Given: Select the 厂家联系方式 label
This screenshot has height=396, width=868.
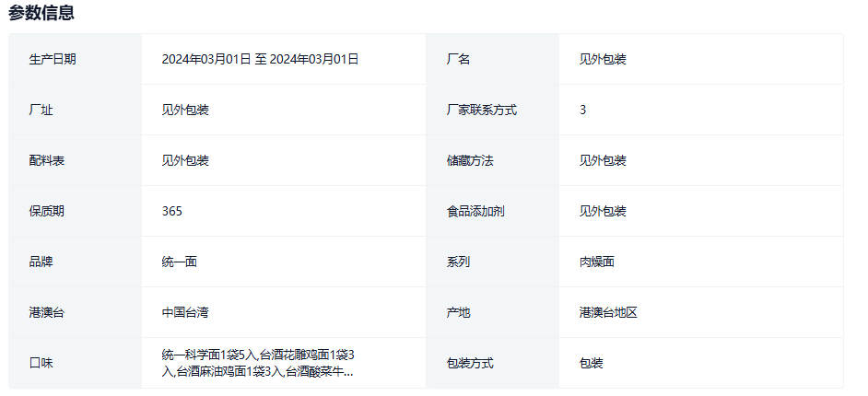Looking at the screenshot, I should [x=481, y=110].
